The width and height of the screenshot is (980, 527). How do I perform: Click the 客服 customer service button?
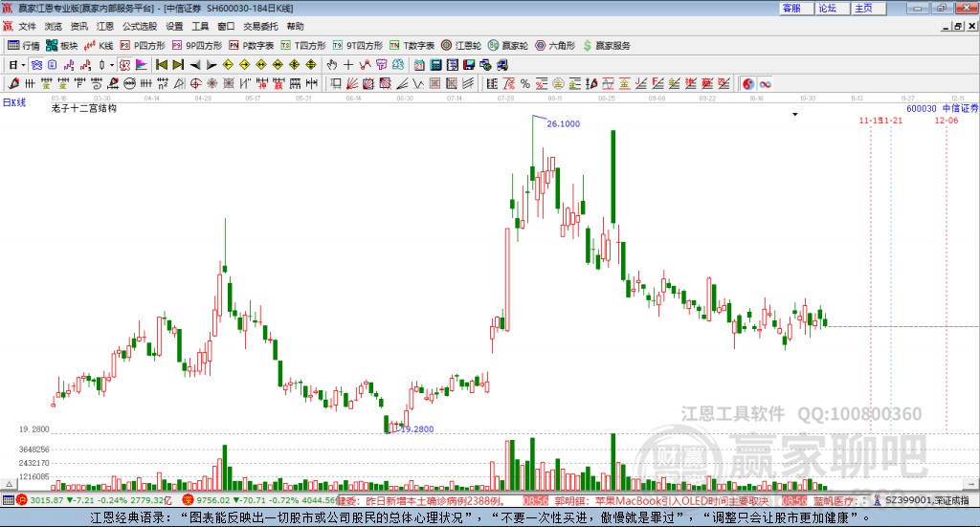[x=796, y=8]
